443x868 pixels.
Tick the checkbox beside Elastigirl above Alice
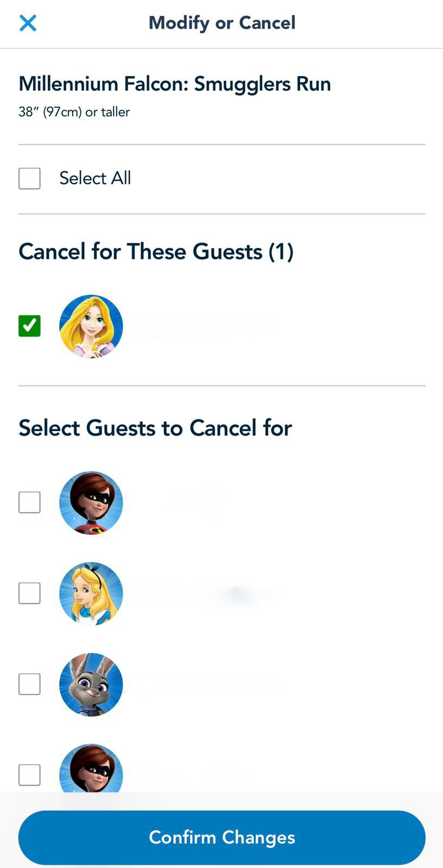(x=30, y=503)
